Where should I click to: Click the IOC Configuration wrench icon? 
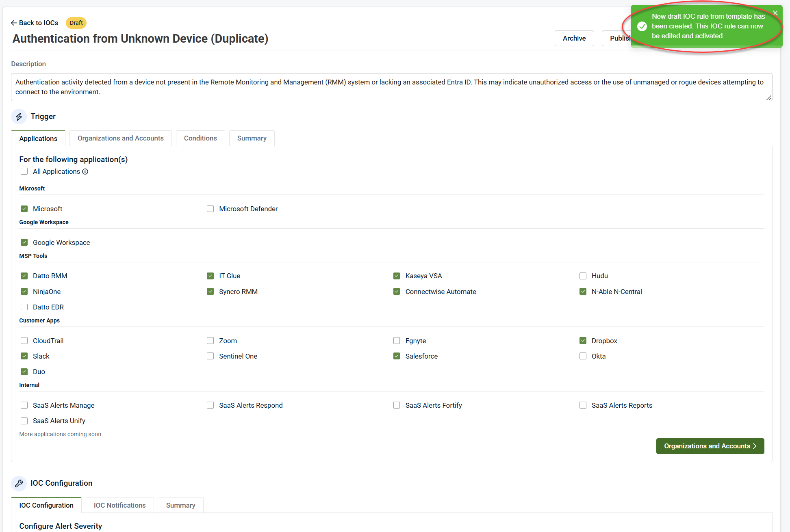(x=19, y=483)
